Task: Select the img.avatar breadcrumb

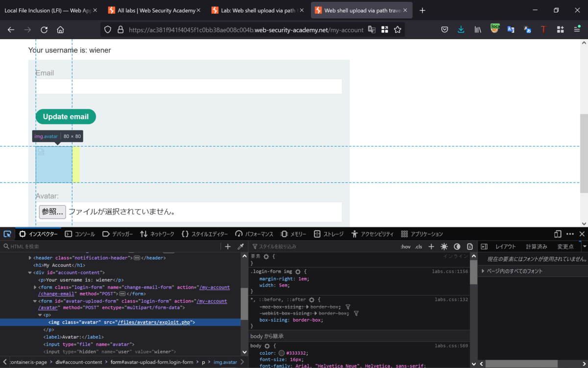Action: (225, 362)
